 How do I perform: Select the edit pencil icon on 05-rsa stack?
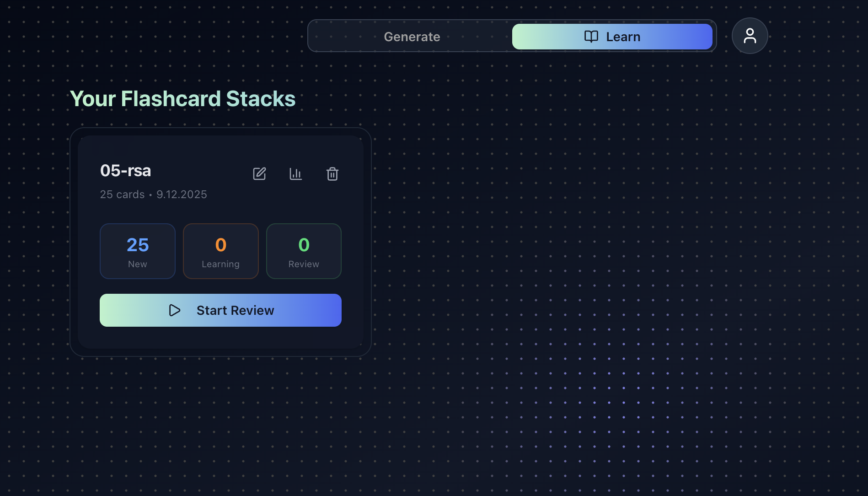click(259, 174)
